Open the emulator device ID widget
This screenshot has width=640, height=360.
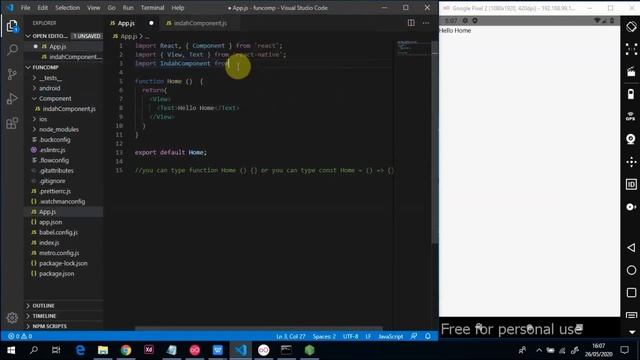[x=631, y=184]
